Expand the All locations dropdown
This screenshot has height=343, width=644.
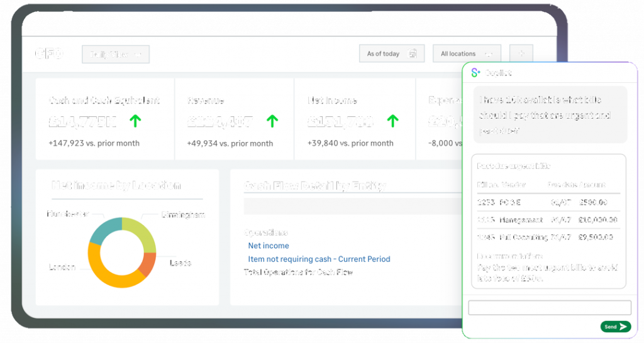[466, 54]
